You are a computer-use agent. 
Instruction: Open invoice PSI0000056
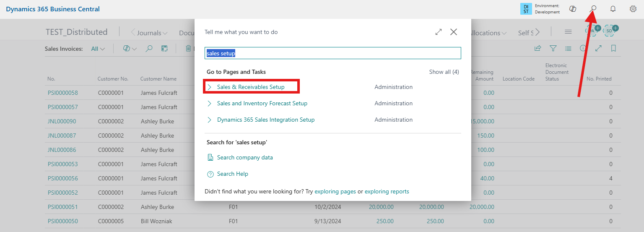click(63, 178)
